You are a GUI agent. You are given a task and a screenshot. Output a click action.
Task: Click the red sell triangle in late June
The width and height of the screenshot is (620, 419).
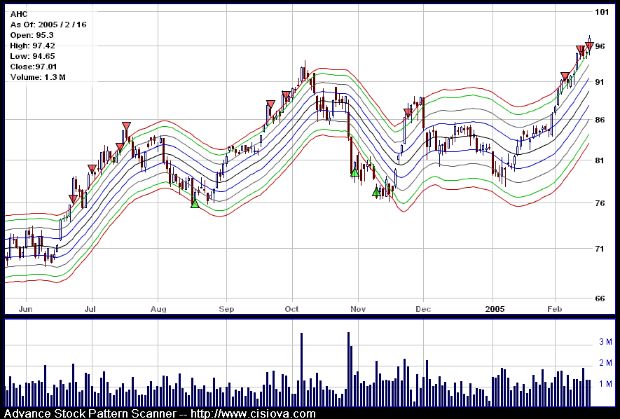pyautogui.click(x=73, y=199)
